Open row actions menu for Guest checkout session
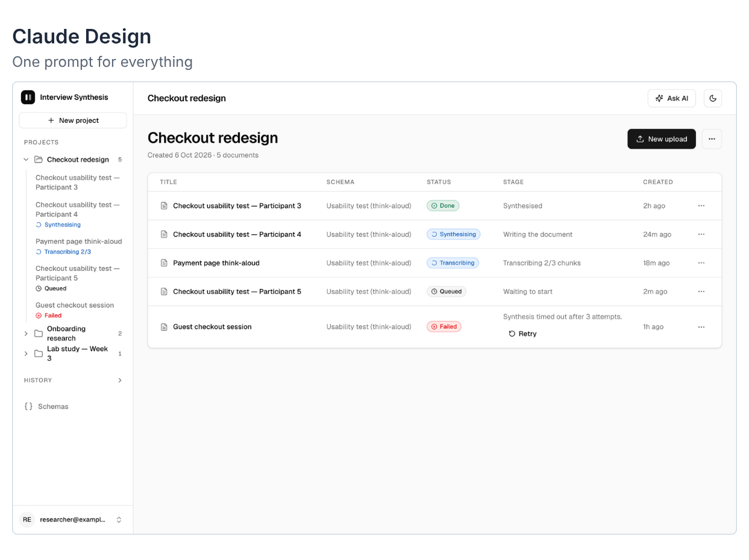 (701, 327)
